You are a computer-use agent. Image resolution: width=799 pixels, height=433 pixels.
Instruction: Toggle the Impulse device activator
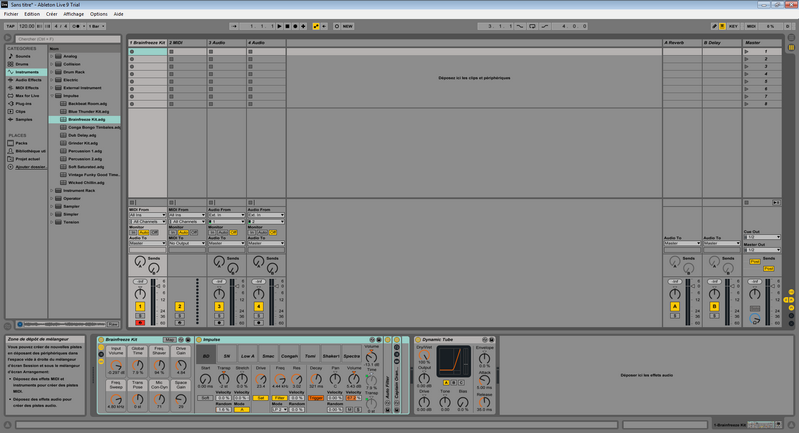199,339
